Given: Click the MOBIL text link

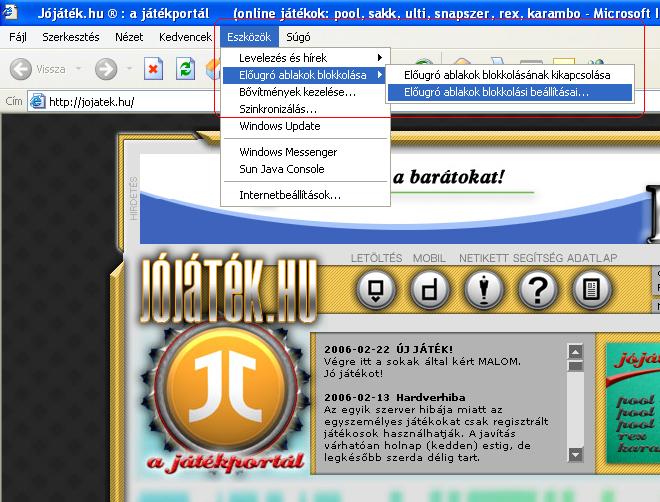Looking at the screenshot, I should (429, 258).
